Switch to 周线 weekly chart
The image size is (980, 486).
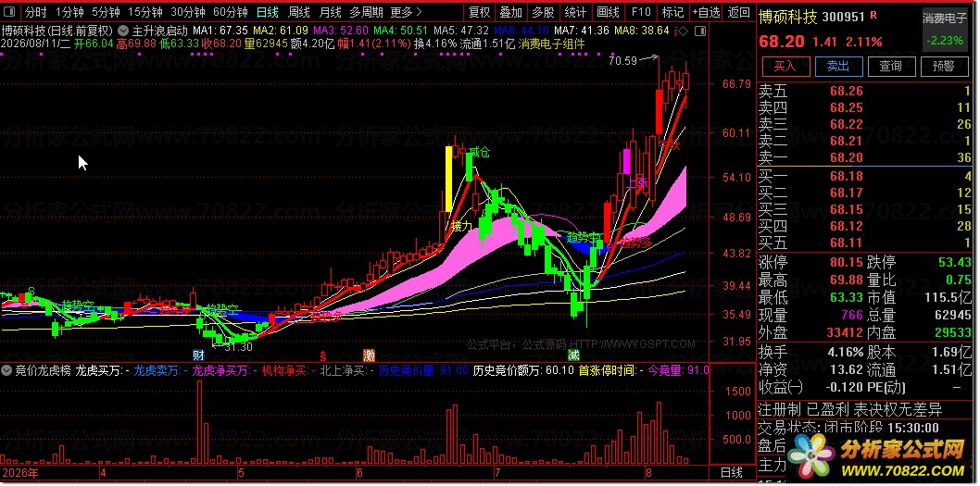[x=299, y=12]
